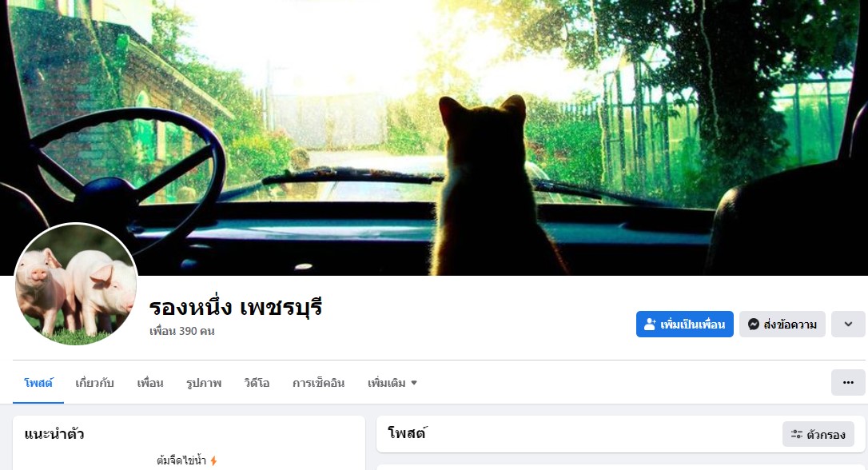This screenshot has width=868, height=470.
Task: Expand the chevron dropdown beside ส่งข้อความ
Action: click(847, 325)
